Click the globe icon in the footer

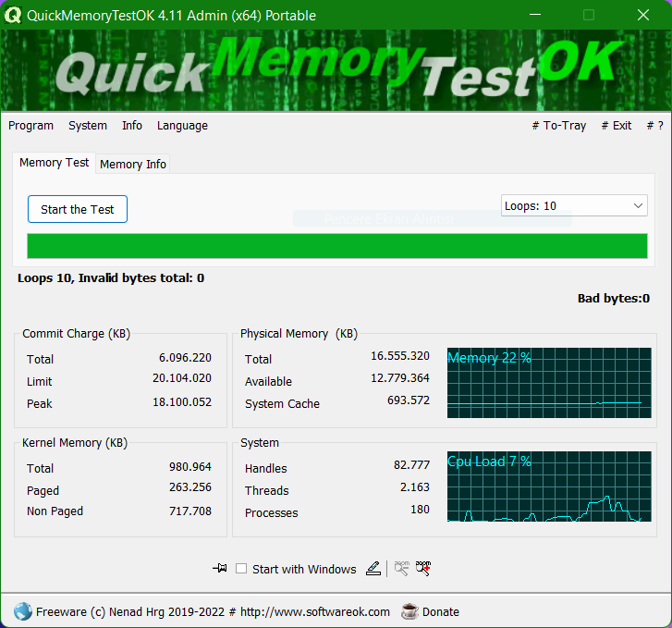23,611
